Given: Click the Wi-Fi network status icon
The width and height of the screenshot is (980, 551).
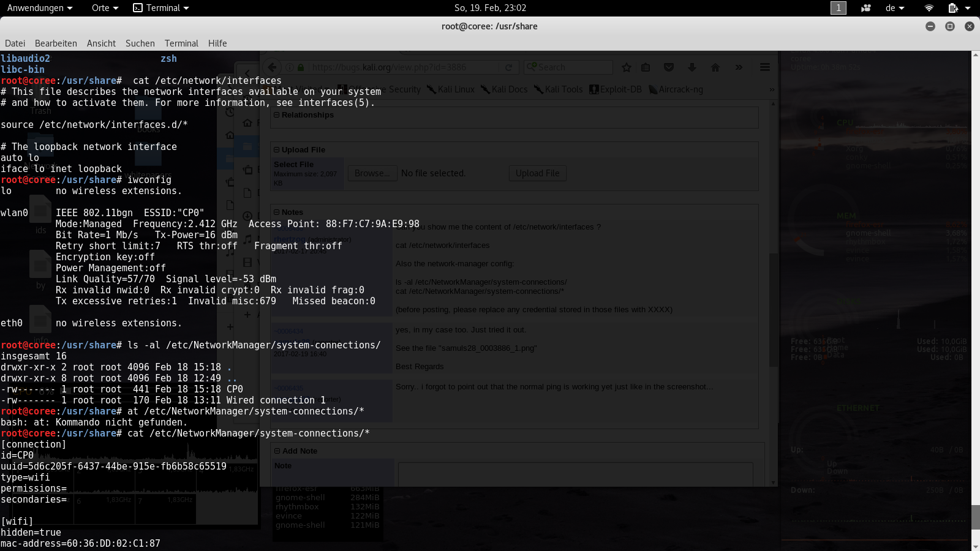Looking at the screenshot, I should (x=929, y=8).
